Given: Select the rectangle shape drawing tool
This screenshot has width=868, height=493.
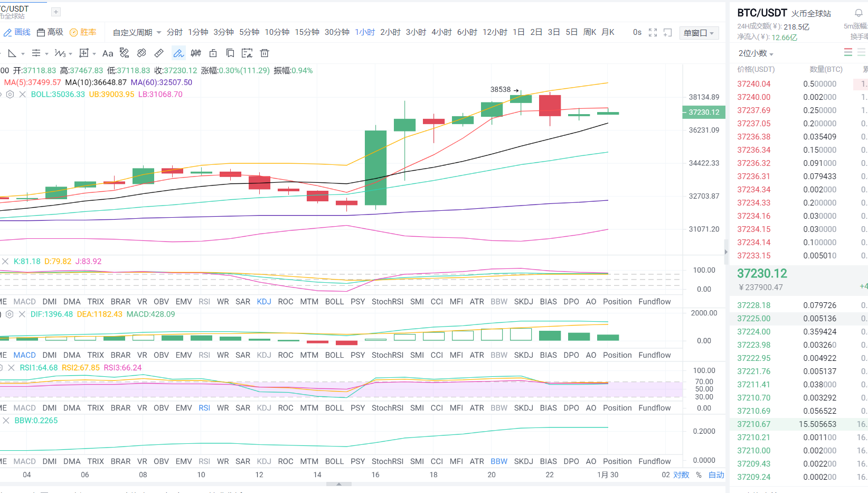Looking at the screenshot, I should click(84, 53).
